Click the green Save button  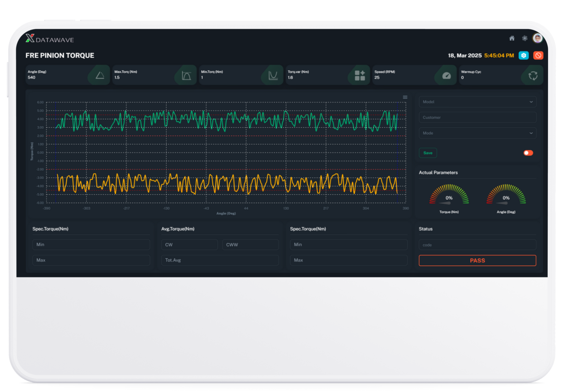(428, 153)
